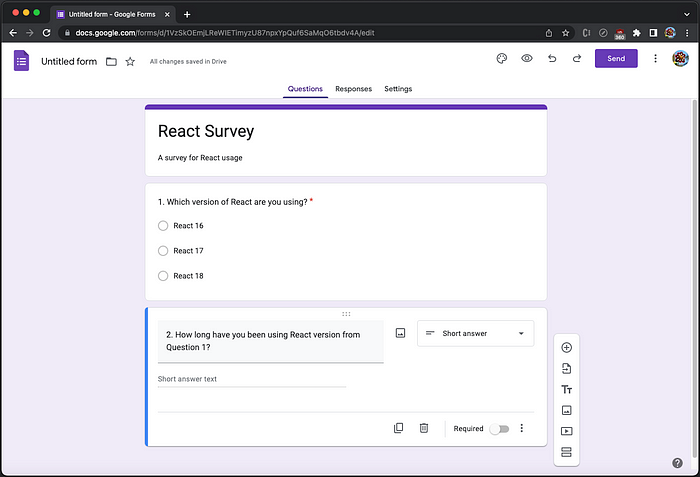The image size is (700, 477).
Task: Toggle the Required switch
Action: (x=499, y=429)
